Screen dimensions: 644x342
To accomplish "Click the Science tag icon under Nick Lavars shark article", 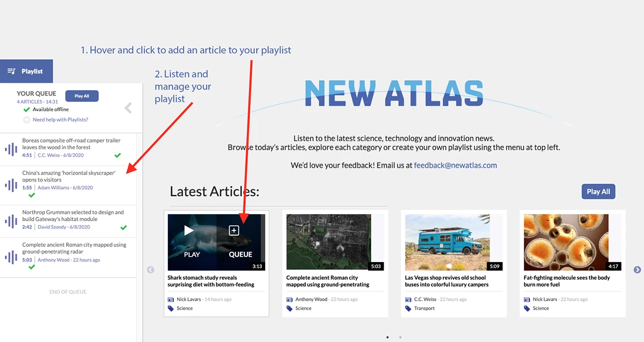I will 171,308.
